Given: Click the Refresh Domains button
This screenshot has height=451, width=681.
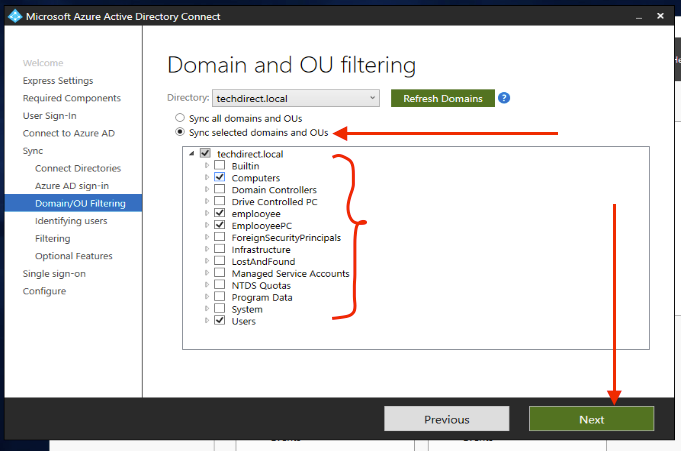Looking at the screenshot, I should pos(443,98).
